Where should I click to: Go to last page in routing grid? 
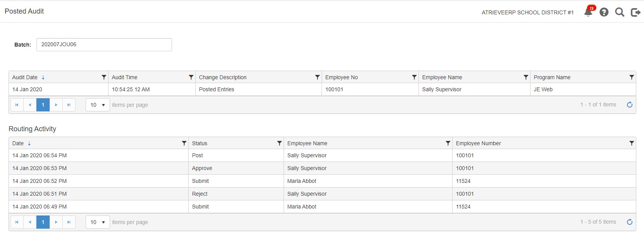coord(69,222)
